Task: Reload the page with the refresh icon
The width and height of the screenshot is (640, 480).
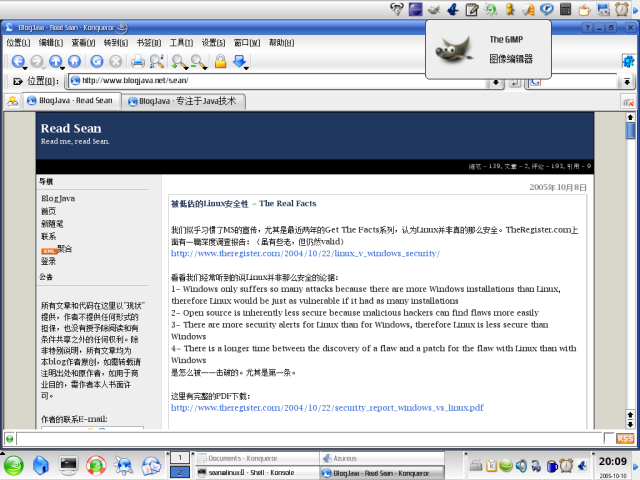Action: click(x=97, y=61)
